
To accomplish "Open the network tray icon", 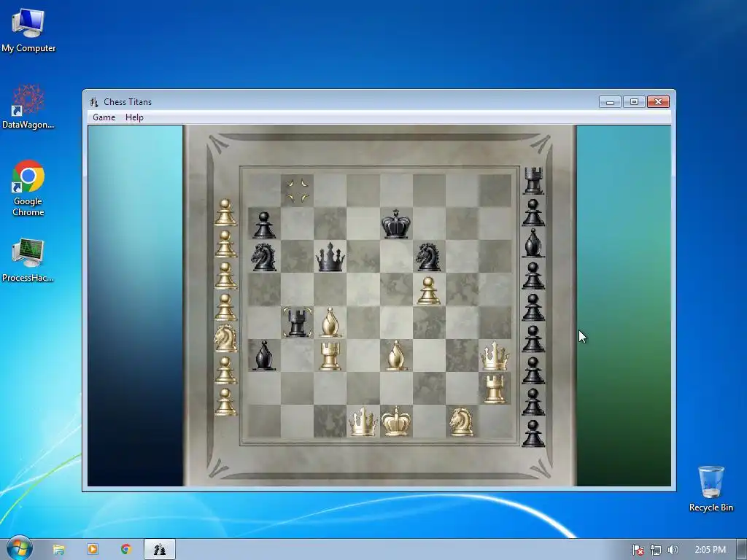I will click(656, 550).
